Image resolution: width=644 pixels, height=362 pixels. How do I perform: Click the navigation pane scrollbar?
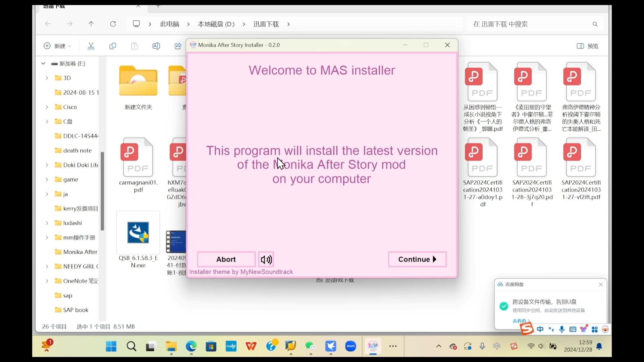click(102, 191)
